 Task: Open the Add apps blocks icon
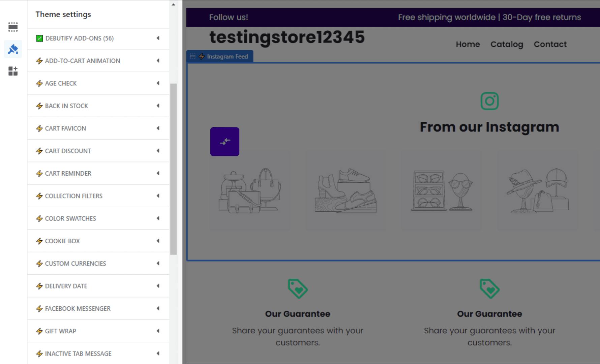(13, 71)
